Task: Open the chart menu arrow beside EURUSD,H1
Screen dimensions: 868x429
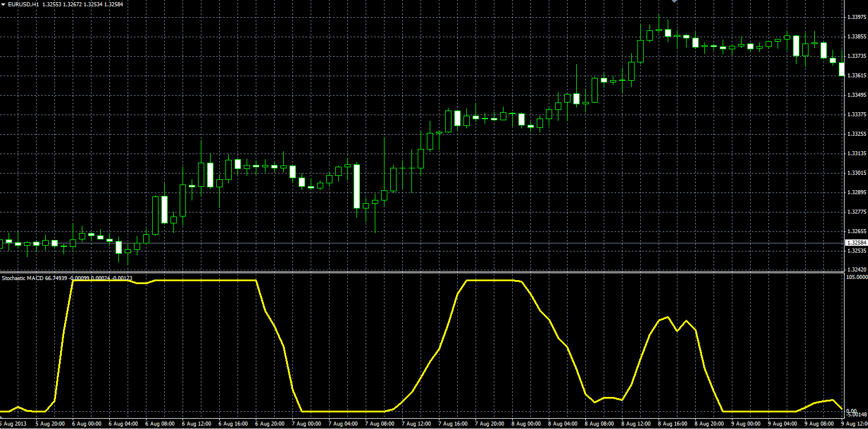Action: [3, 4]
